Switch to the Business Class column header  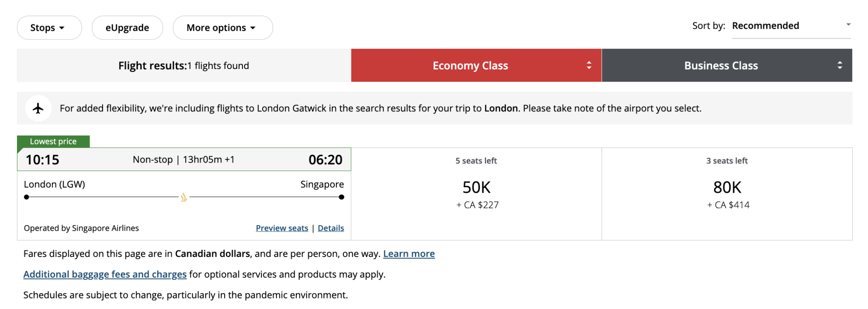pos(721,65)
